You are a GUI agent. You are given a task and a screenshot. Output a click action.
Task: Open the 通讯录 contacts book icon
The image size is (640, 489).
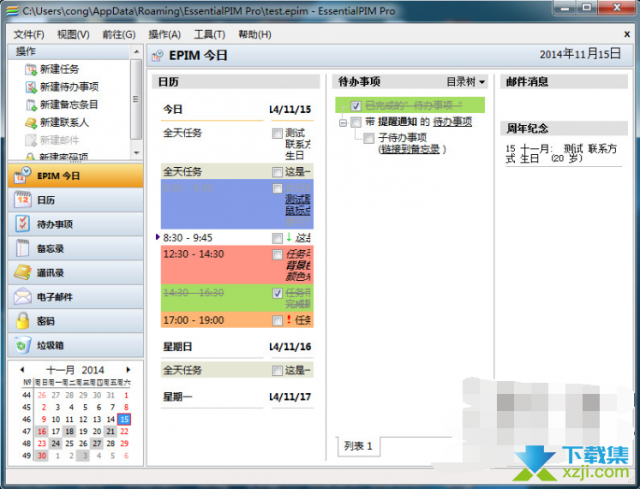tap(22, 272)
